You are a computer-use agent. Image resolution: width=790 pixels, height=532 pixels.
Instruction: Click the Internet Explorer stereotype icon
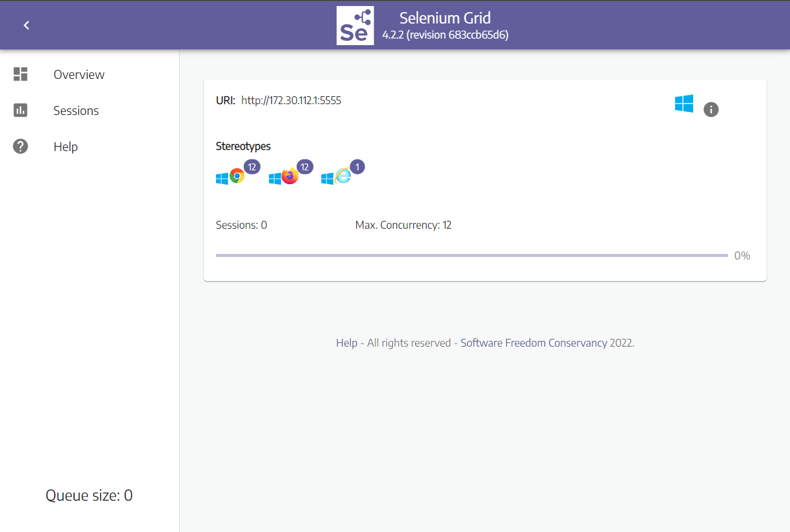(343, 176)
